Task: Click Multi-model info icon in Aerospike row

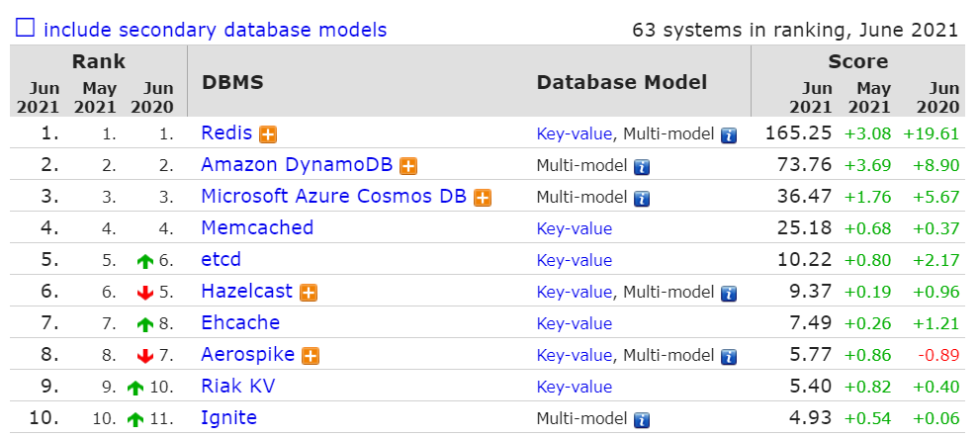Action: 728,357
